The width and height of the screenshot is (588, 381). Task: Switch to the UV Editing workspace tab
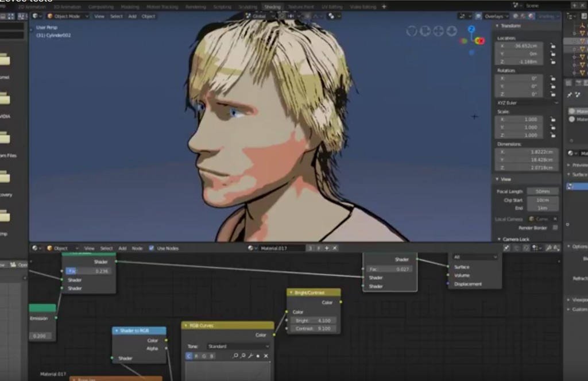[333, 7]
